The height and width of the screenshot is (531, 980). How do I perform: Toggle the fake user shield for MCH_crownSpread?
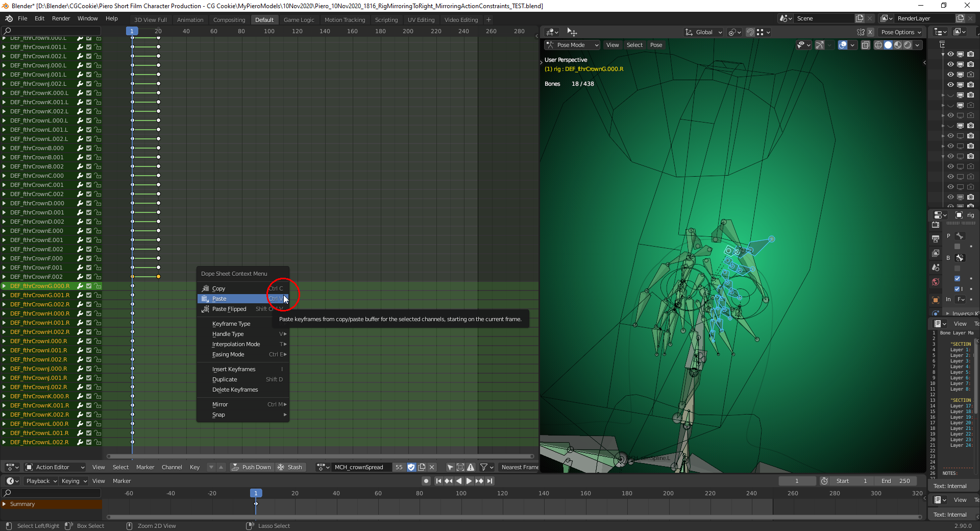click(x=411, y=467)
